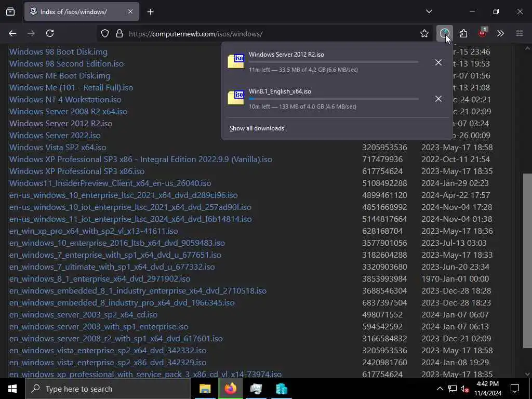Screen dimensions: 532x399
Task: Download Windows XP Professional SP3 x86.iso
Action: (77, 171)
